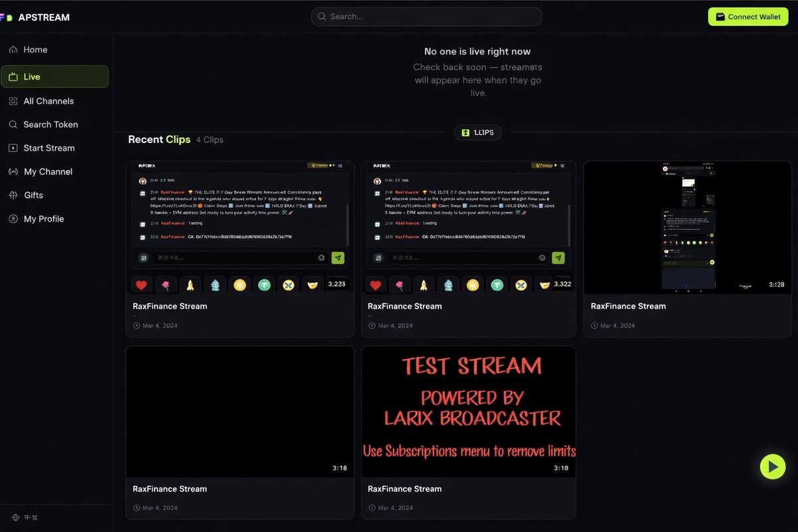Open the language switcher globe at bottom left
Image resolution: width=798 pixels, height=532 pixels.
[16, 517]
